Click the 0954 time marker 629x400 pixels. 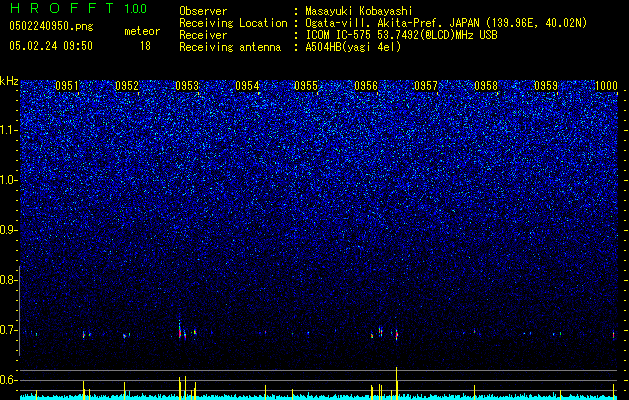(x=247, y=86)
